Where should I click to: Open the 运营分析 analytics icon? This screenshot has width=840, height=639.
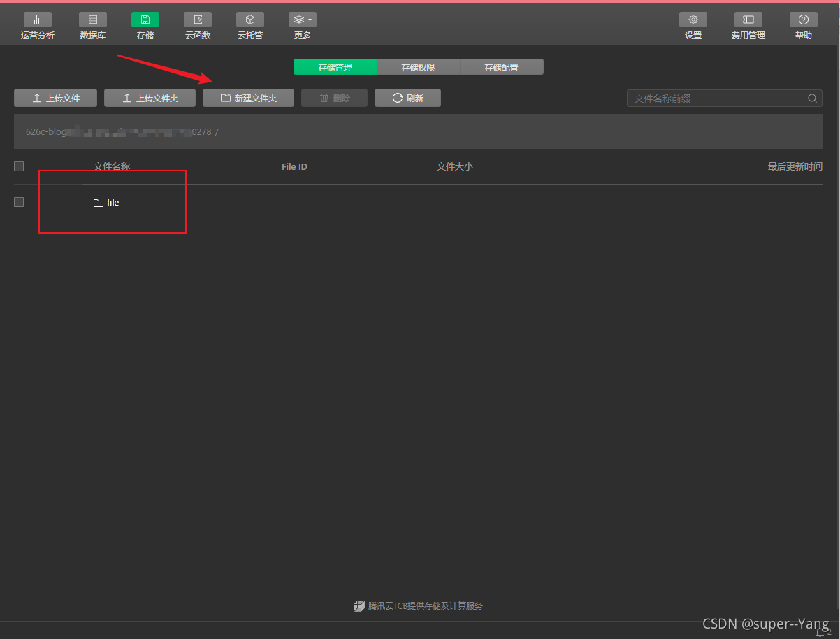(x=38, y=20)
